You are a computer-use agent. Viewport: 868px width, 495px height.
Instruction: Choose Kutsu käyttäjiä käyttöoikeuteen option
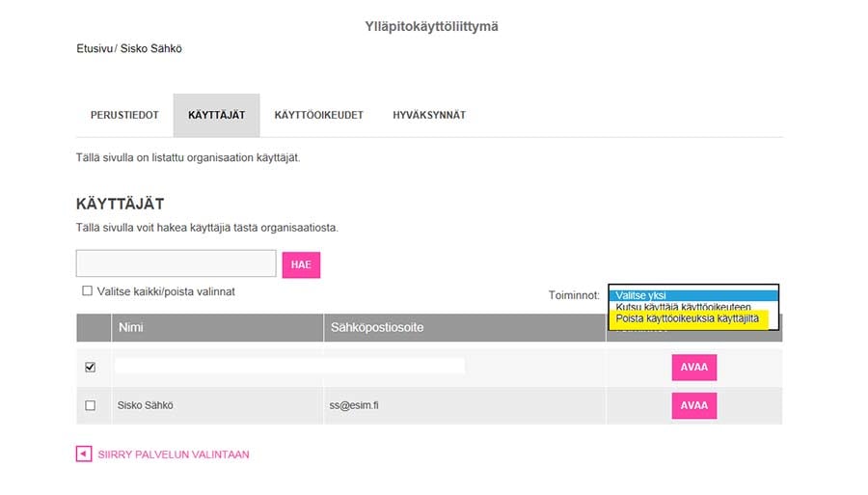point(683,306)
